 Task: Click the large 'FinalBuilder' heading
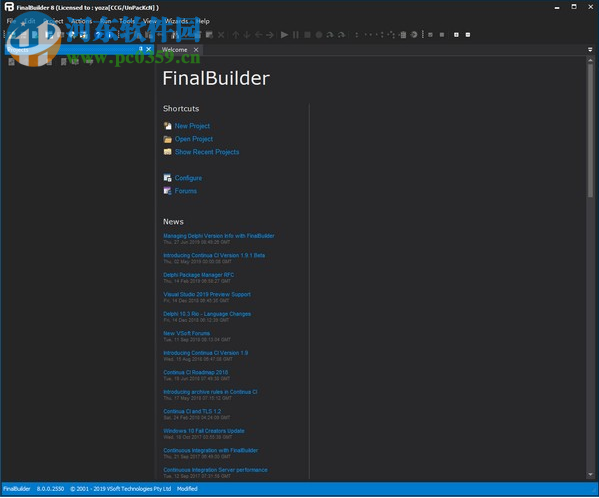(x=216, y=78)
